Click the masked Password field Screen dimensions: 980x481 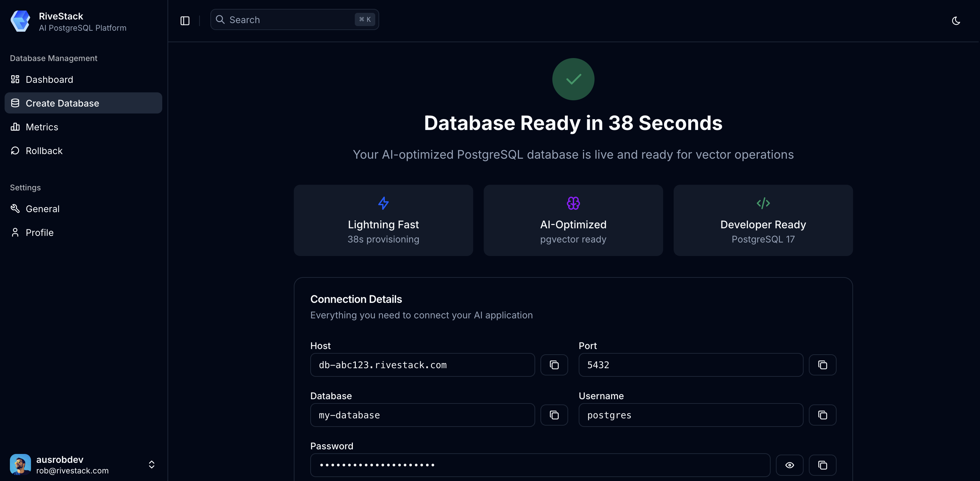tap(540, 465)
